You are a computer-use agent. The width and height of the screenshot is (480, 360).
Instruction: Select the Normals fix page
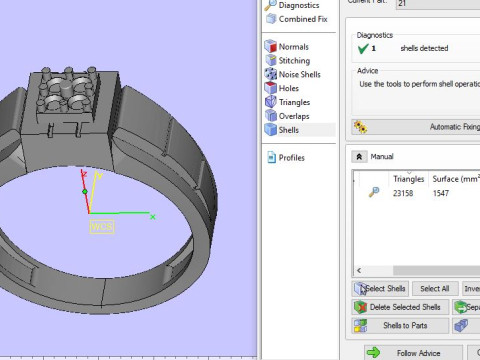coord(287,47)
